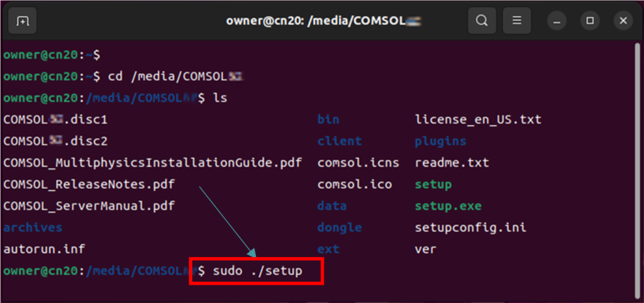Screen dimensions: 644x303
Task: Minimize the terminal window
Action: click(x=557, y=21)
